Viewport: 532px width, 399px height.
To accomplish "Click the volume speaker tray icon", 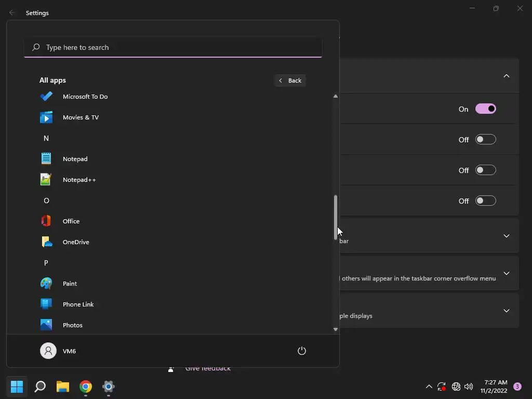I will pos(469,386).
